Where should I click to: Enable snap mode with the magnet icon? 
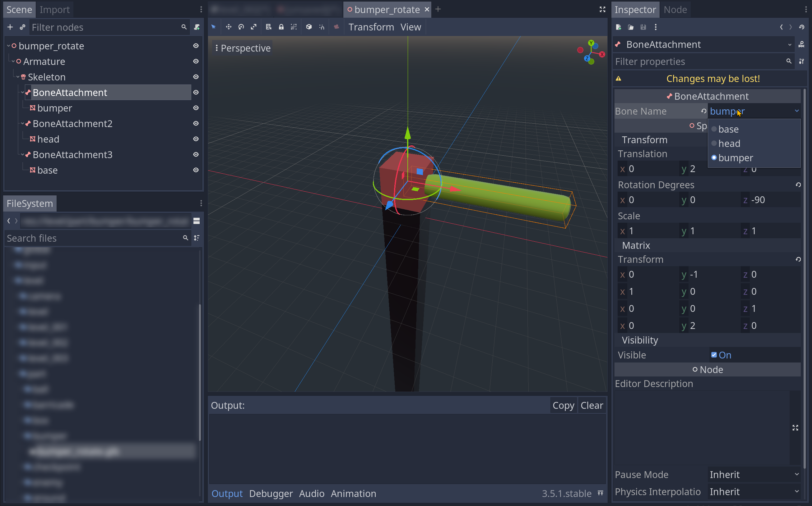tap(322, 27)
